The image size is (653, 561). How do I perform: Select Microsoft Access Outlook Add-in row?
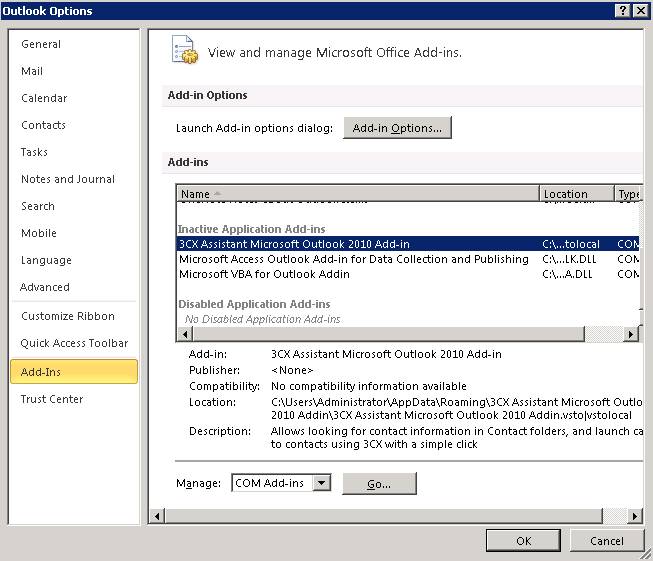pyautogui.click(x=407, y=259)
